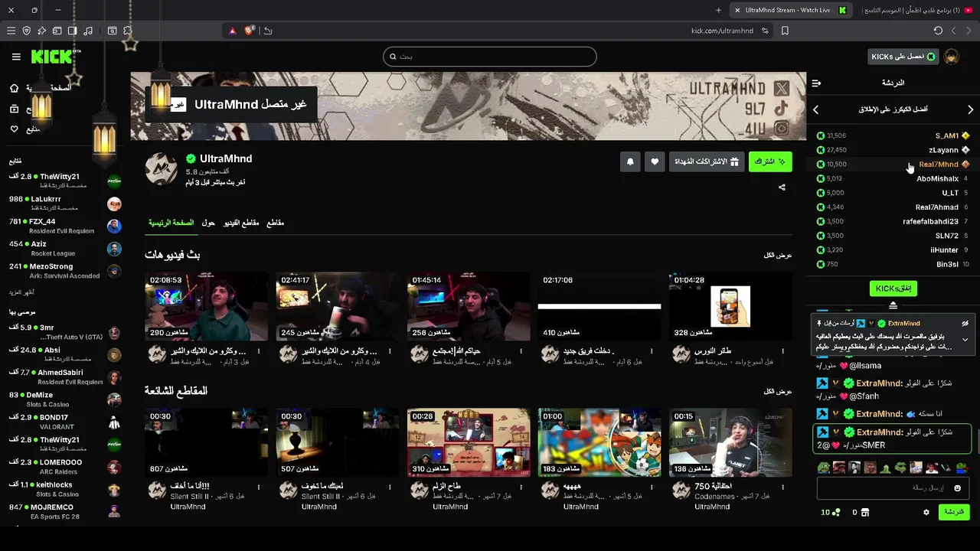Click show more under following list
Viewport: 980px width, 551px height.
(x=21, y=292)
